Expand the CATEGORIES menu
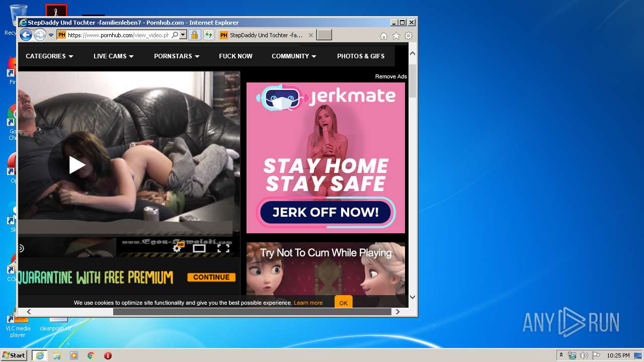Screen dimensions: 644x362 pos(49,56)
